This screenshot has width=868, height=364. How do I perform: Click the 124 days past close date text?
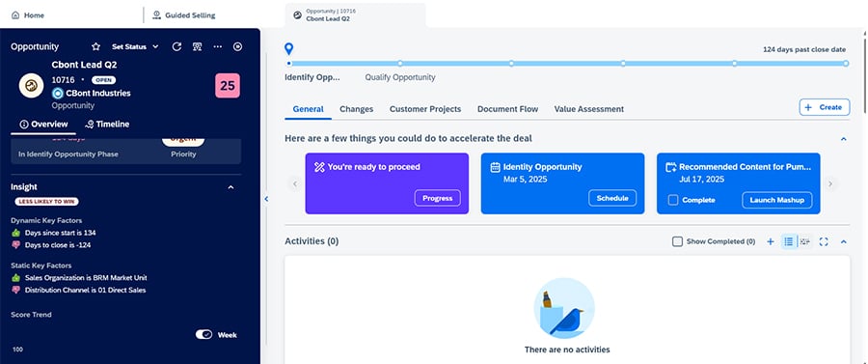(804, 49)
